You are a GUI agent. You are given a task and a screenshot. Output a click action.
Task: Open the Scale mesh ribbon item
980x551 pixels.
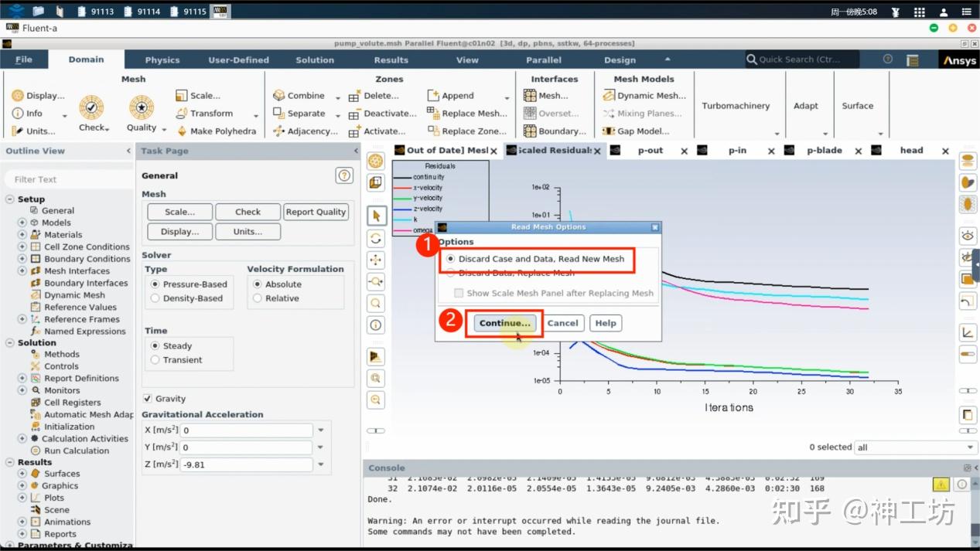199,96
